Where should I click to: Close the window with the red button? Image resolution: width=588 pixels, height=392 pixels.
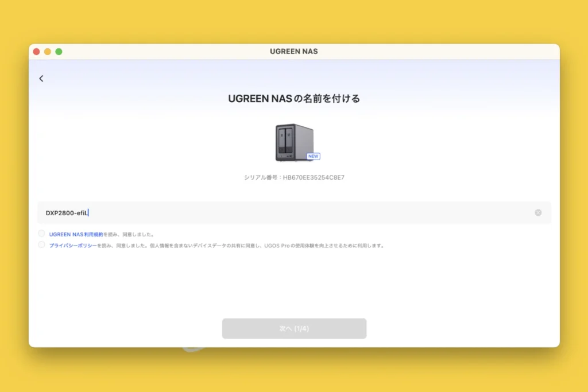(36, 52)
